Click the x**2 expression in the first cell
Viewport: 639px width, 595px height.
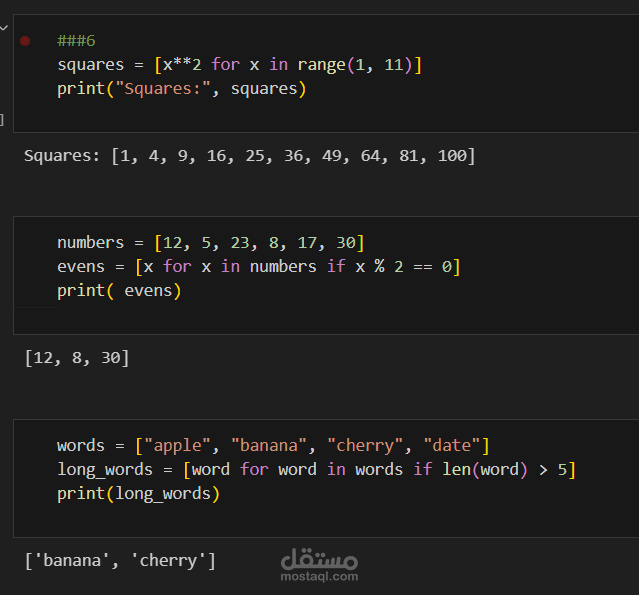(182, 65)
